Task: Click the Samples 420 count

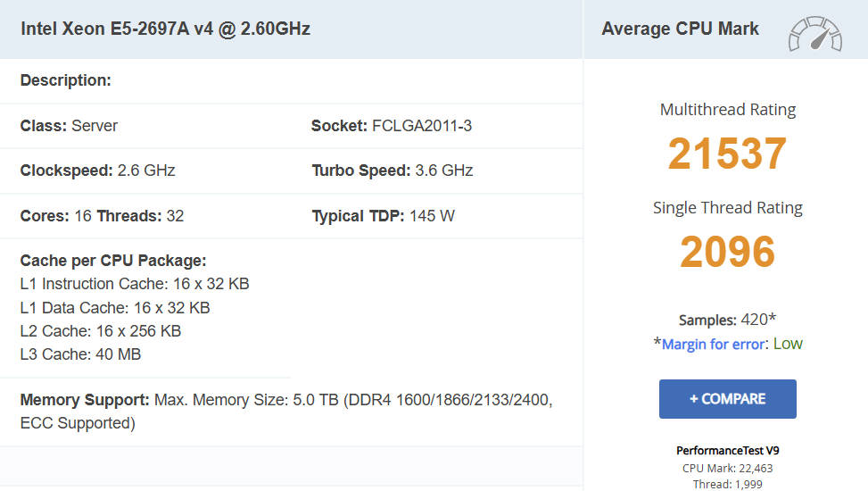Action: (727, 320)
